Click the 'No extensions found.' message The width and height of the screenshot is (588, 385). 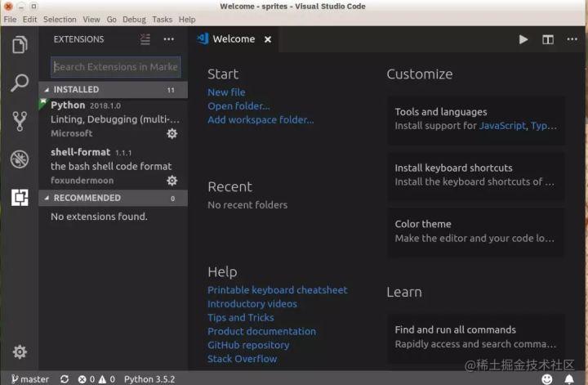(99, 217)
